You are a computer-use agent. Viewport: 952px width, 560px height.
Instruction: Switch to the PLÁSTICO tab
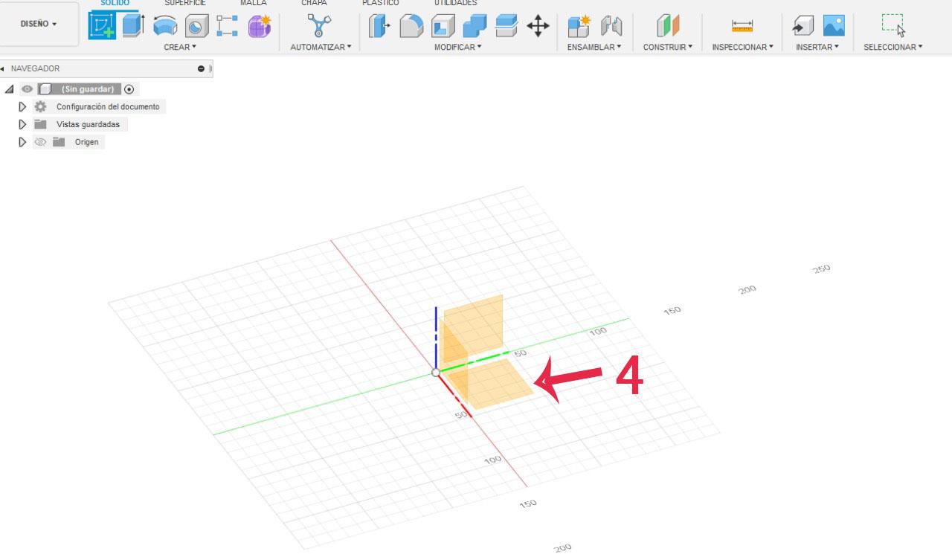tap(381, 3)
